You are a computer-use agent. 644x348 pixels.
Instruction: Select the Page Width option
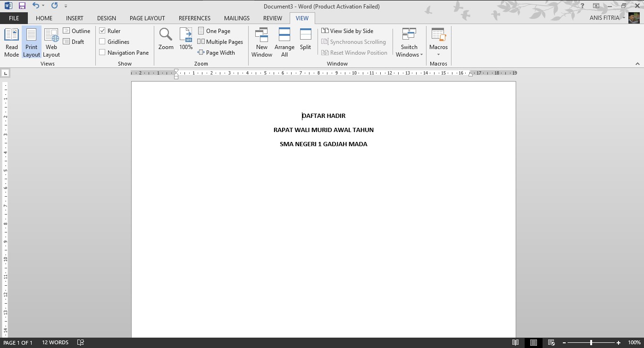point(216,52)
